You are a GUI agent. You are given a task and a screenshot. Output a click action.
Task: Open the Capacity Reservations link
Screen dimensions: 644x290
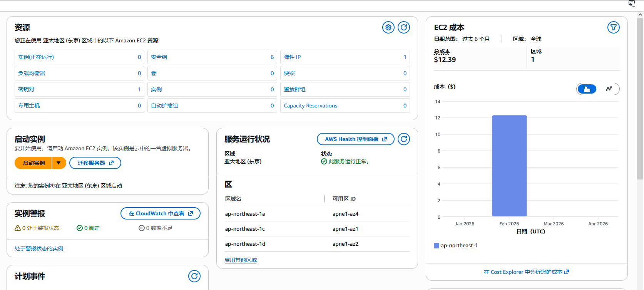coord(310,106)
